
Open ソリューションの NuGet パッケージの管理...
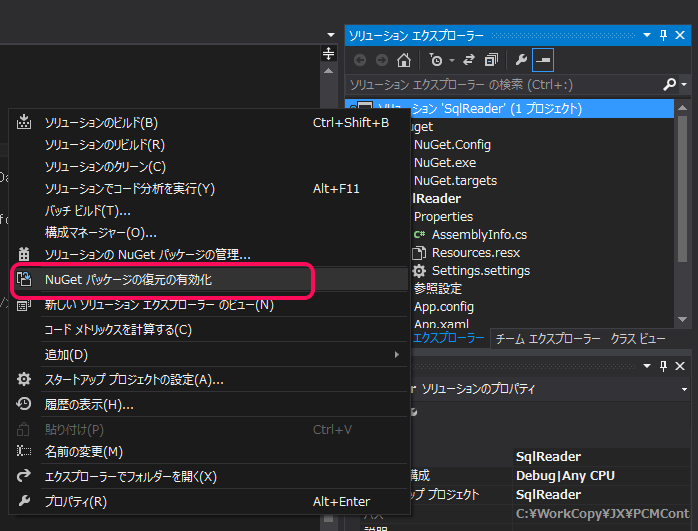[x=209, y=255]
